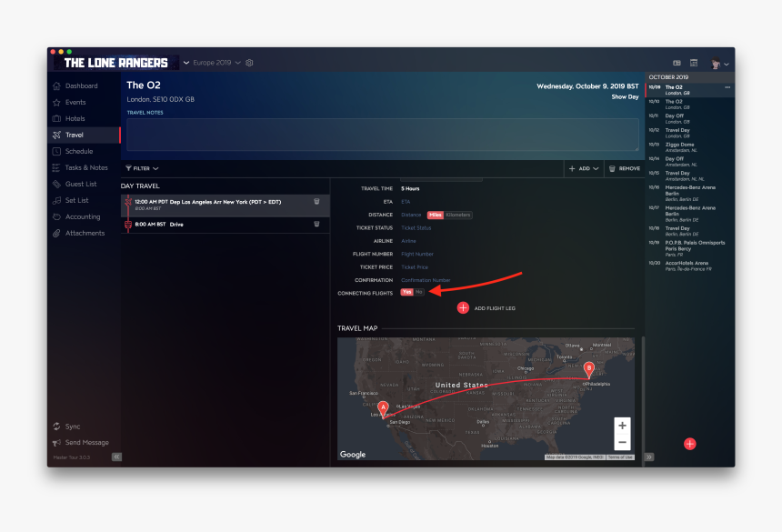
Task: Zoom in on the travel map
Action: tap(622, 426)
